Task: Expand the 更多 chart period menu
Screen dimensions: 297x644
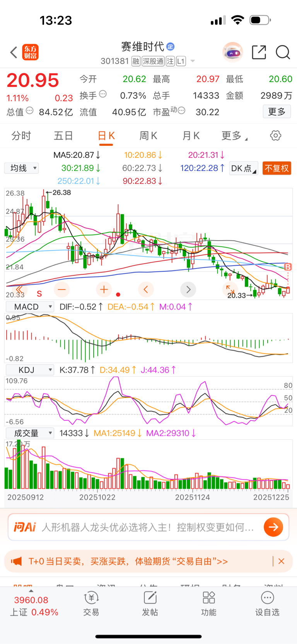Action: (x=234, y=136)
